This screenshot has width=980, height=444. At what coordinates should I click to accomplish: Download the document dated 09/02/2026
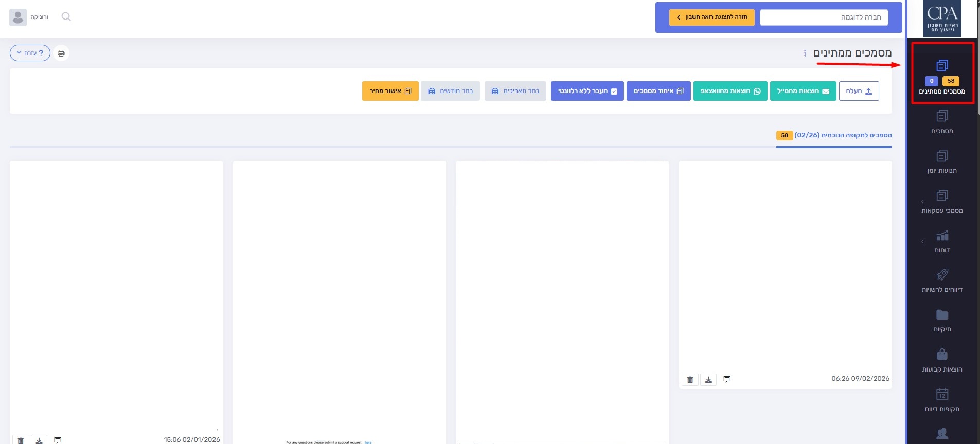708,380
